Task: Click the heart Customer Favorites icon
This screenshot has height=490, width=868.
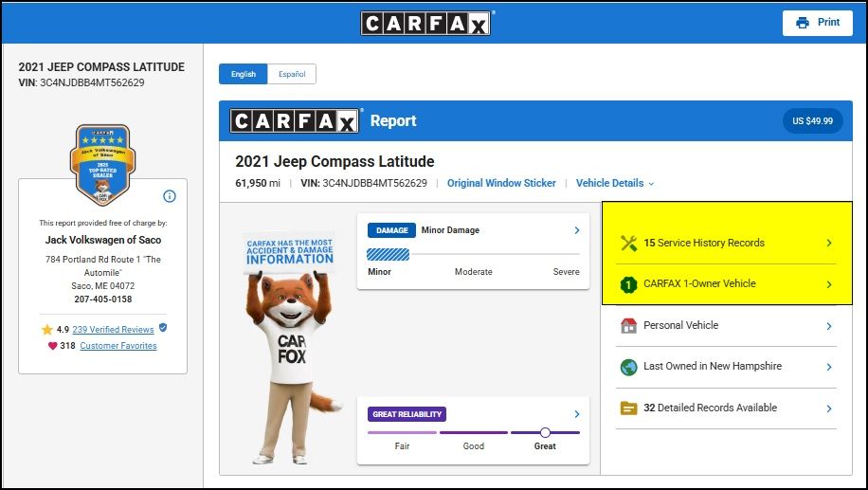Action: coord(52,346)
